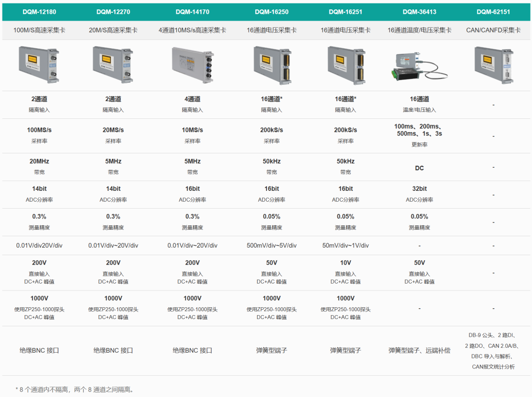Select the DQM-14170 four-connector module image
This screenshot has width=532, height=397.
coord(192,65)
